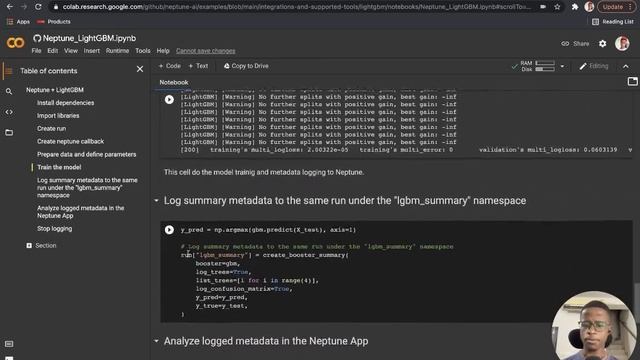640x360 pixels.
Task: Open the Help menu
Action: tap(163, 51)
